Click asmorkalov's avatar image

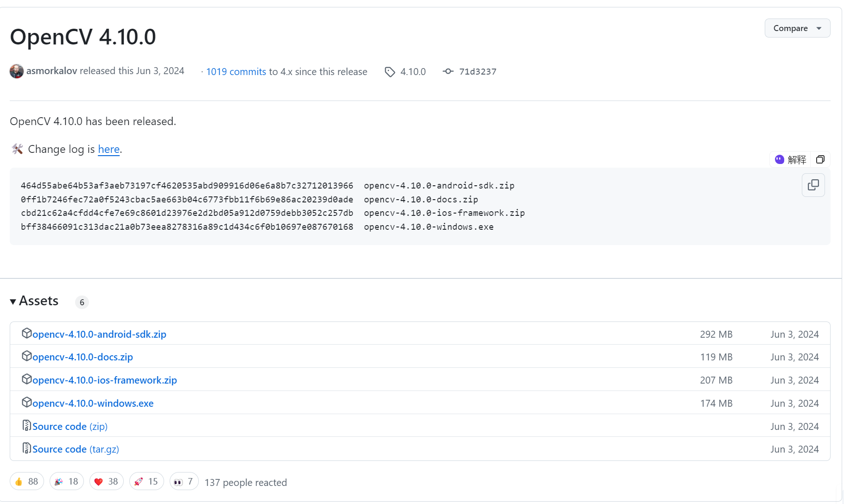[x=17, y=71]
